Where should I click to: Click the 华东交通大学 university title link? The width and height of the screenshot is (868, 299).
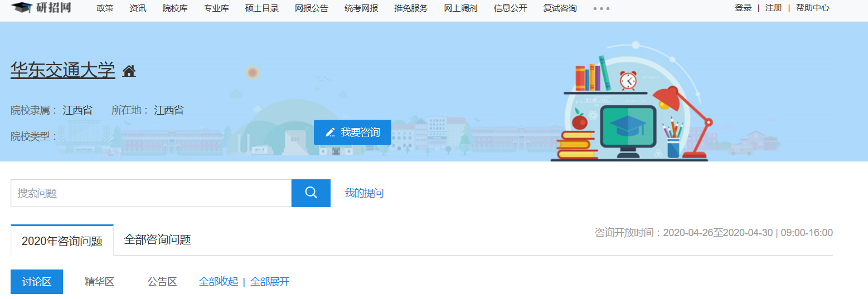pyautogui.click(x=62, y=70)
